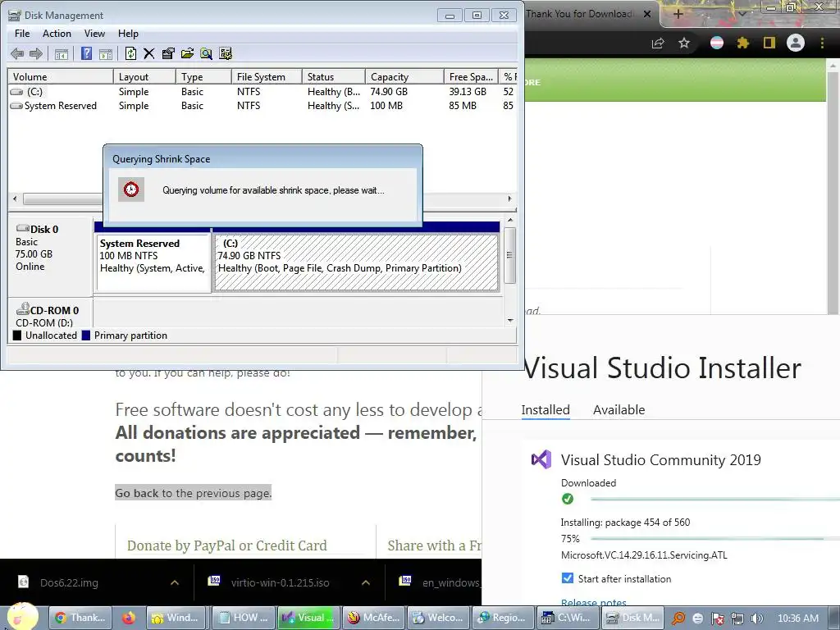Click graphical disk pane scroll up arrow
Screen dimensions: 840x630
tap(510, 220)
